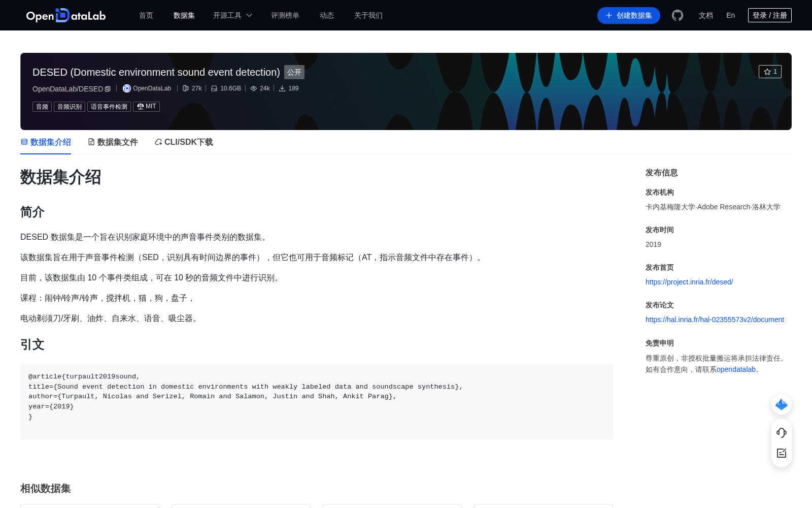The width and height of the screenshot is (812, 508).
Task: Open the 关于我们 menu item
Action: coord(368,15)
